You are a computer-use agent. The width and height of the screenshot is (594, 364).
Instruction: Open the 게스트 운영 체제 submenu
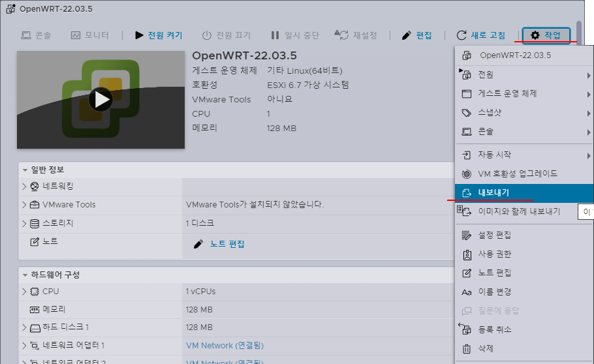[x=524, y=93]
